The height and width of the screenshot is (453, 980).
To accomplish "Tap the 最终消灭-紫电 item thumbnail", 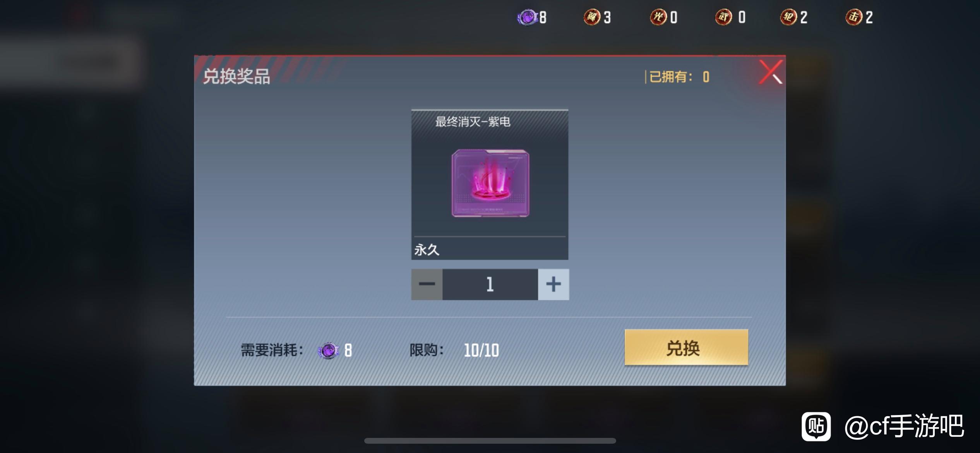I will click(490, 183).
